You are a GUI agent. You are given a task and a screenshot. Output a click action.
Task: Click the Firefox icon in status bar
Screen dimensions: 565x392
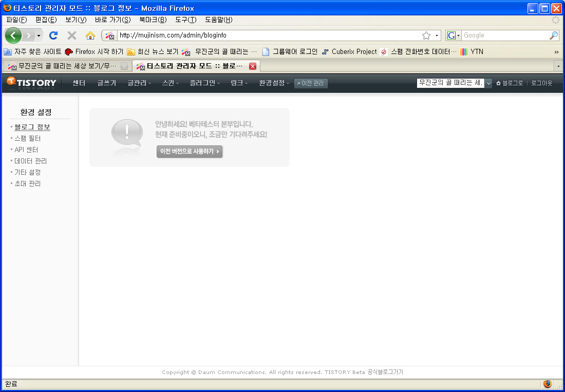(x=548, y=384)
